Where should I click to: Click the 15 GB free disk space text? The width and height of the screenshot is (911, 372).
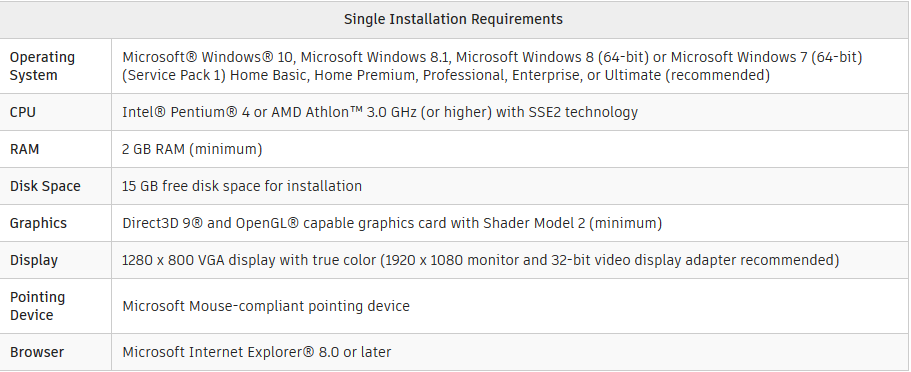[x=242, y=186]
